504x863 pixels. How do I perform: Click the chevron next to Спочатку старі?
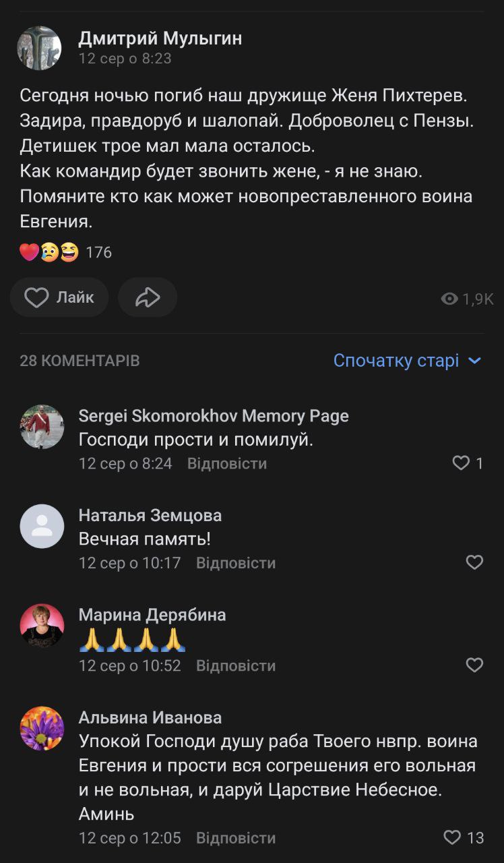tap(475, 361)
